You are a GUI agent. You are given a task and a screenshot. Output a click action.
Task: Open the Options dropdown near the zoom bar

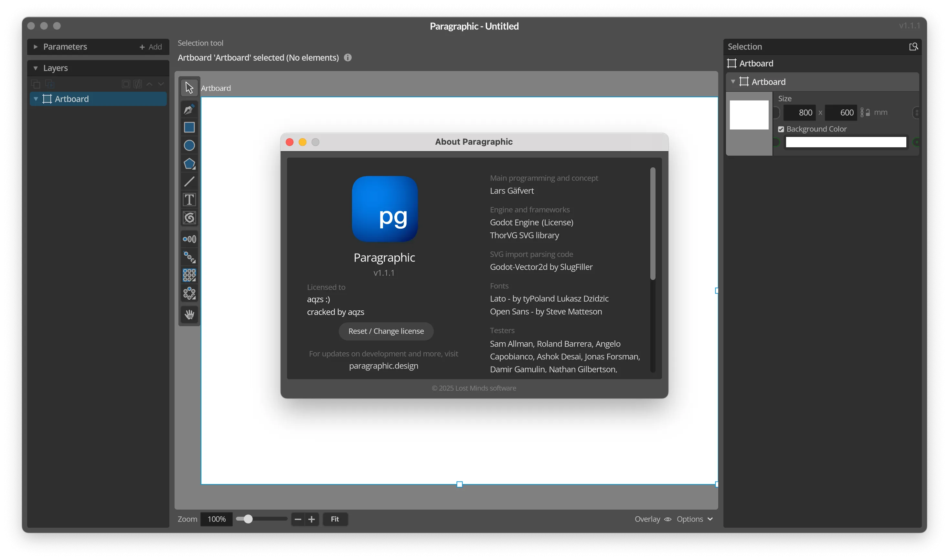pos(695,519)
